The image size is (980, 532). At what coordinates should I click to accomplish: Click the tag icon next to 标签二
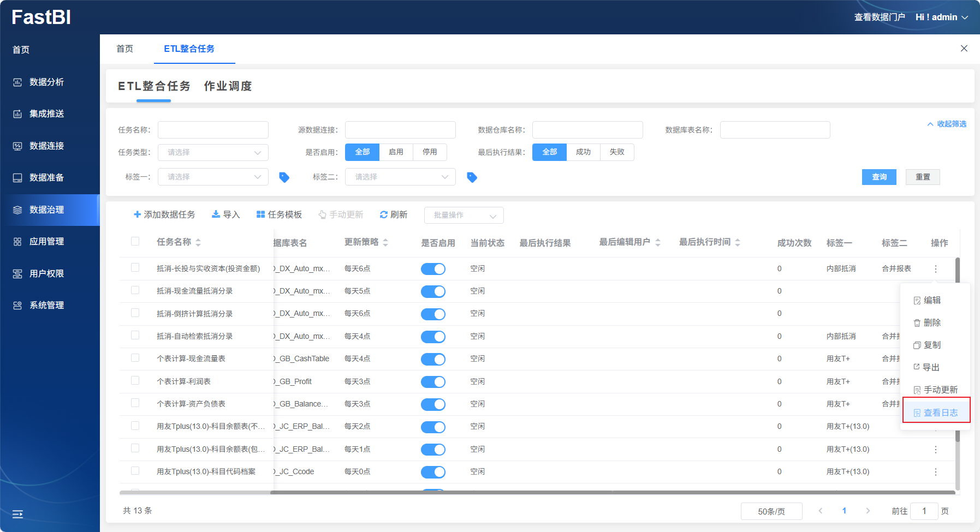[472, 177]
